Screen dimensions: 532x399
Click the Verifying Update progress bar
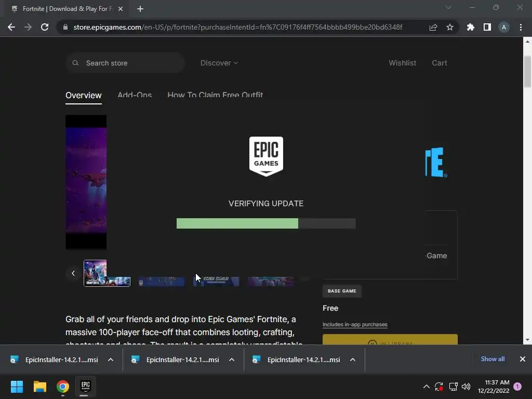click(266, 223)
